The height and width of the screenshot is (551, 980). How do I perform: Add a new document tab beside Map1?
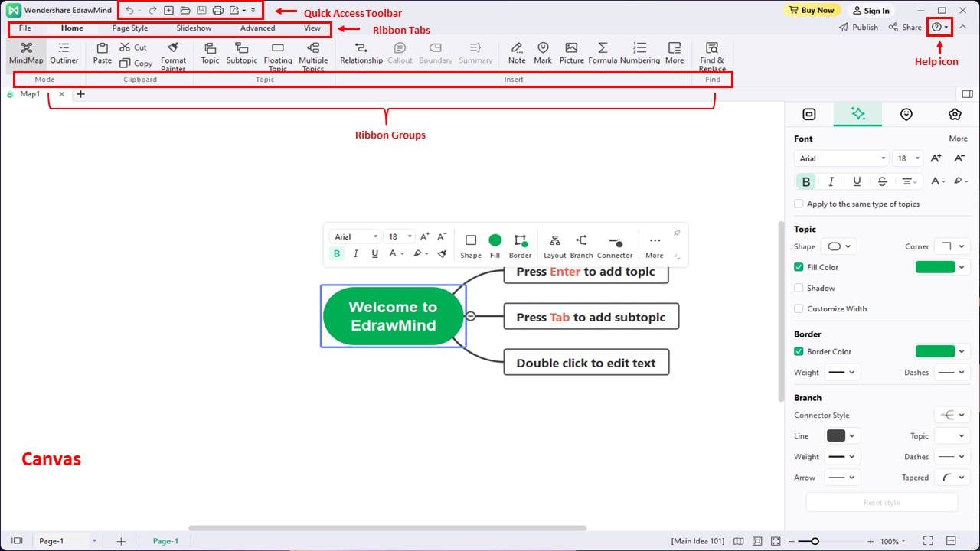coord(80,94)
